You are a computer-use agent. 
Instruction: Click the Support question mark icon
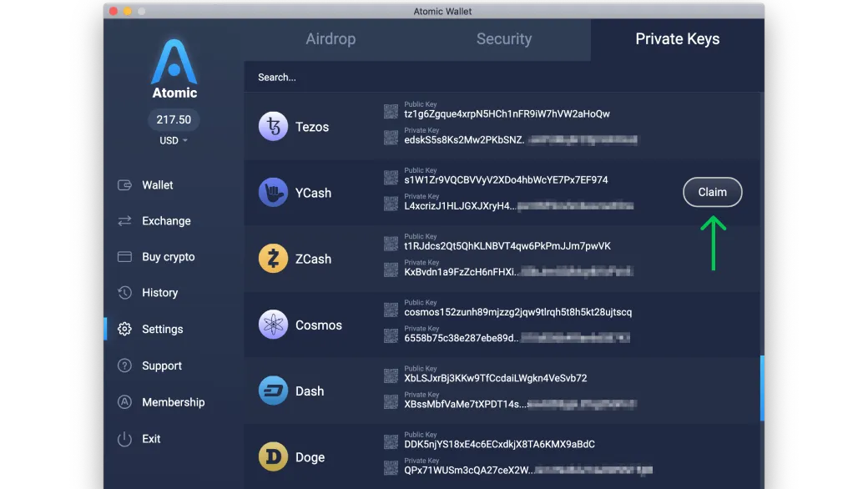pyautogui.click(x=124, y=365)
